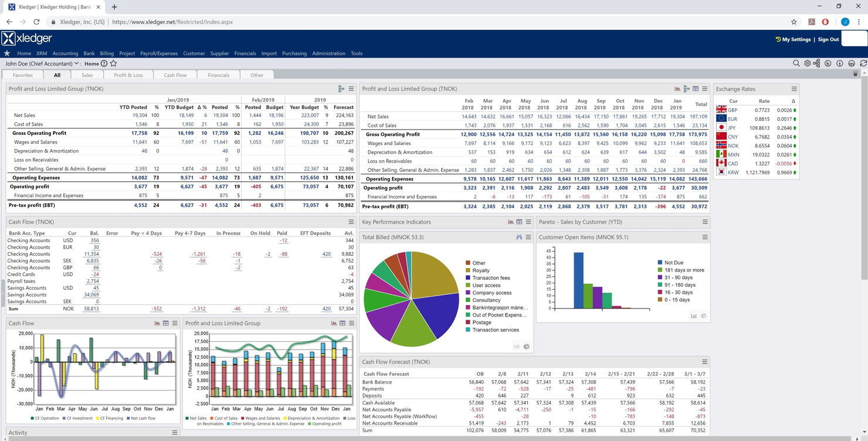Add Home page to favorites star
This screenshot has width=868, height=441.
[114, 63]
